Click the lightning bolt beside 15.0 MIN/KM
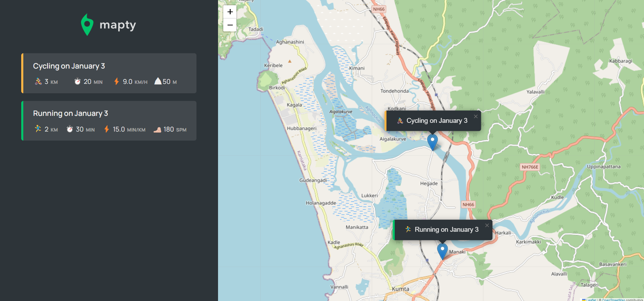Screen dimensions: 644x301 (x=107, y=129)
